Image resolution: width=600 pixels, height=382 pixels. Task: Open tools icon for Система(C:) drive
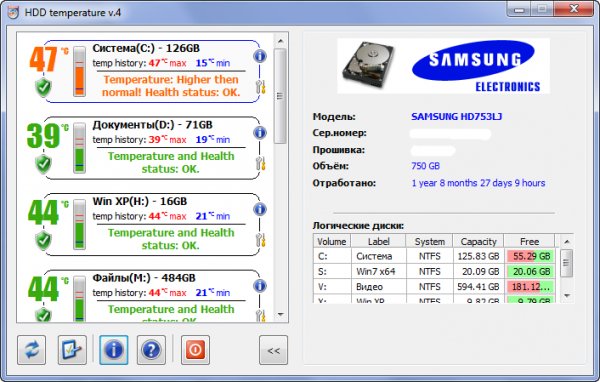coord(261,87)
